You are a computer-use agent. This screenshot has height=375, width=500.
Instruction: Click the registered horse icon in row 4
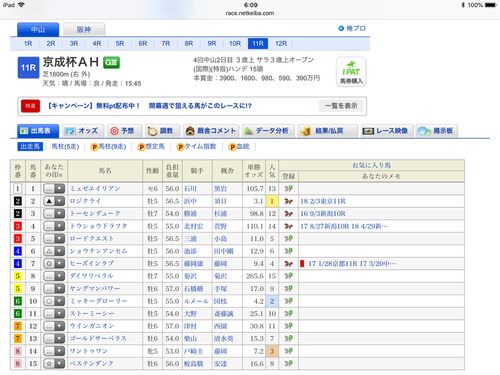[288, 226]
